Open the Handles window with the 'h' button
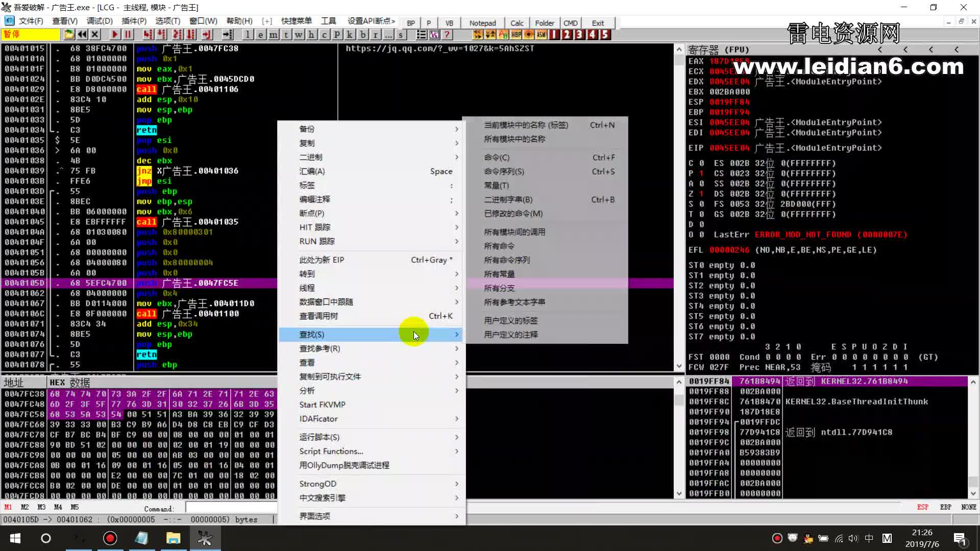This screenshot has width=980, height=551. [311, 34]
